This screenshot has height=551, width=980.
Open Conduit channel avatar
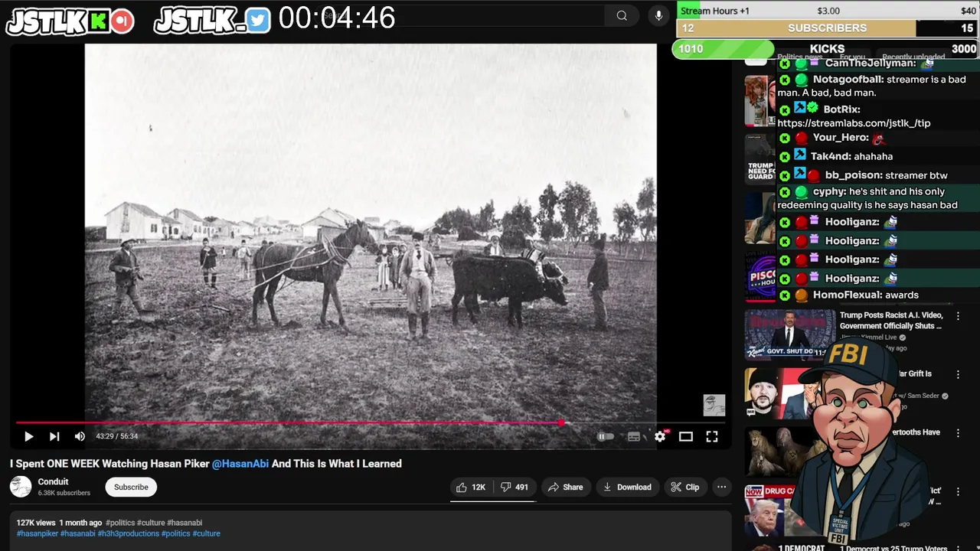(21, 487)
